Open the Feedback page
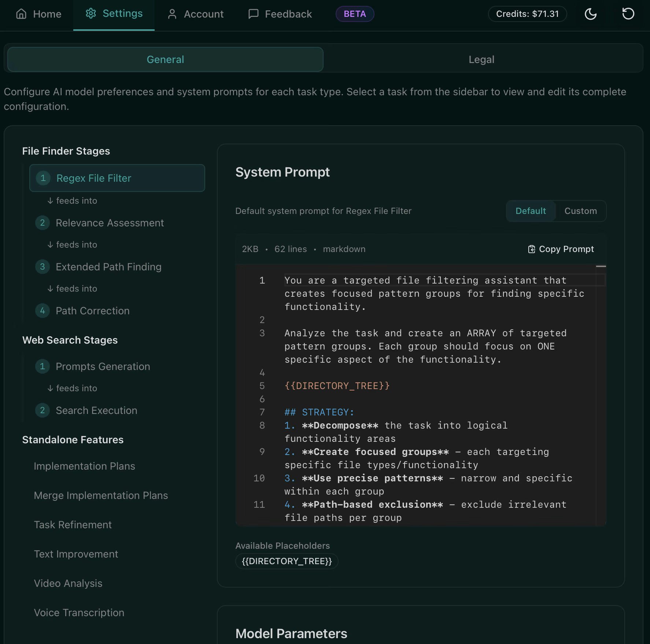This screenshot has height=644, width=650. click(x=280, y=14)
